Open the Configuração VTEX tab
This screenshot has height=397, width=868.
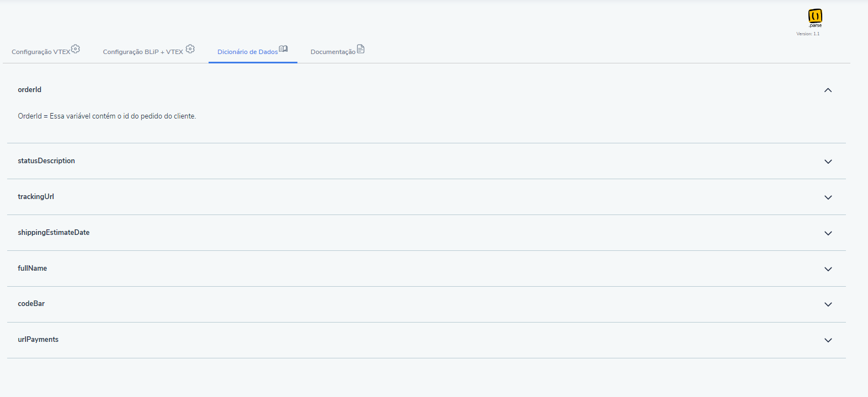pyautogui.click(x=46, y=51)
